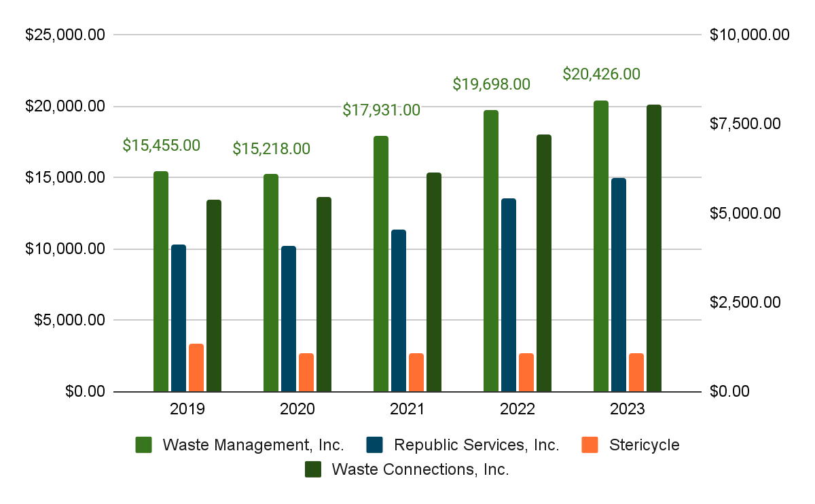Select the 2020 axis label
This screenshot has width=815, height=504.
297,410
